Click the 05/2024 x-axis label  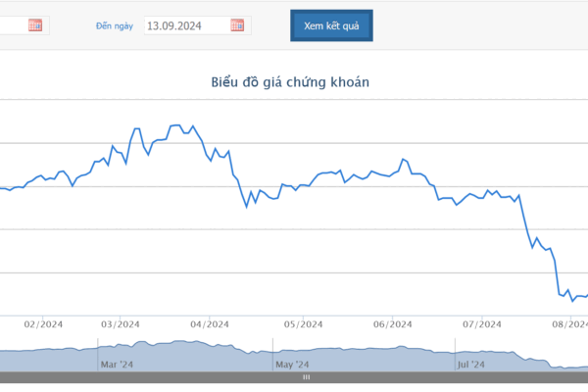coord(303,323)
